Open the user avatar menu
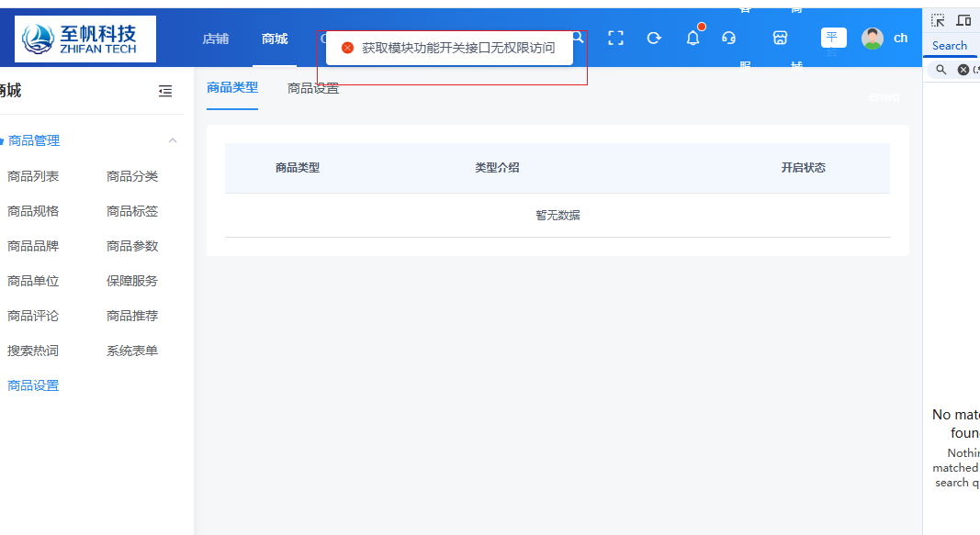980x535 pixels. click(x=872, y=38)
